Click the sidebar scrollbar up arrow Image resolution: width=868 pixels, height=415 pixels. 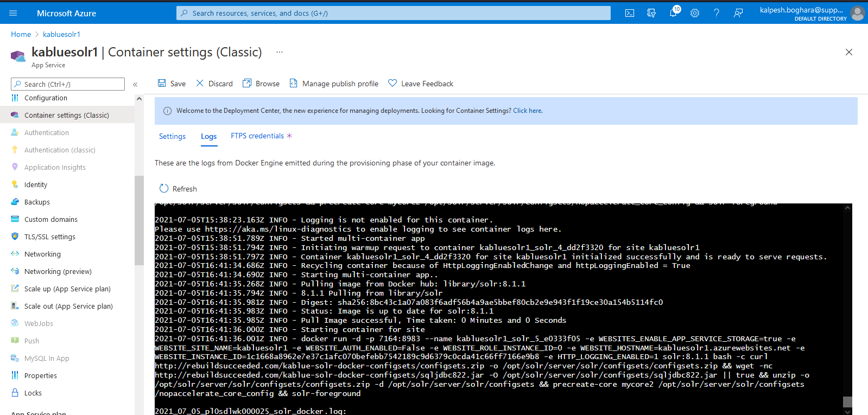click(x=139, y=99)
